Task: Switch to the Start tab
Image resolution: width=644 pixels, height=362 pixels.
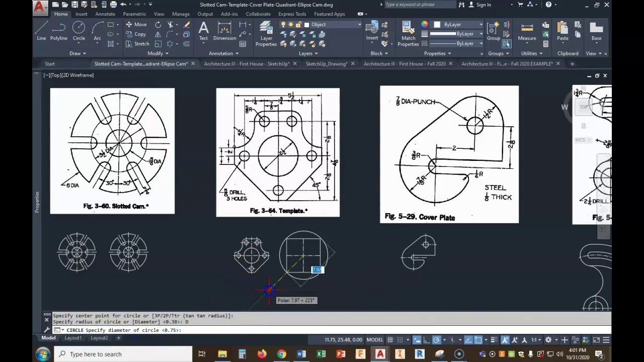Action: point(50,64)
